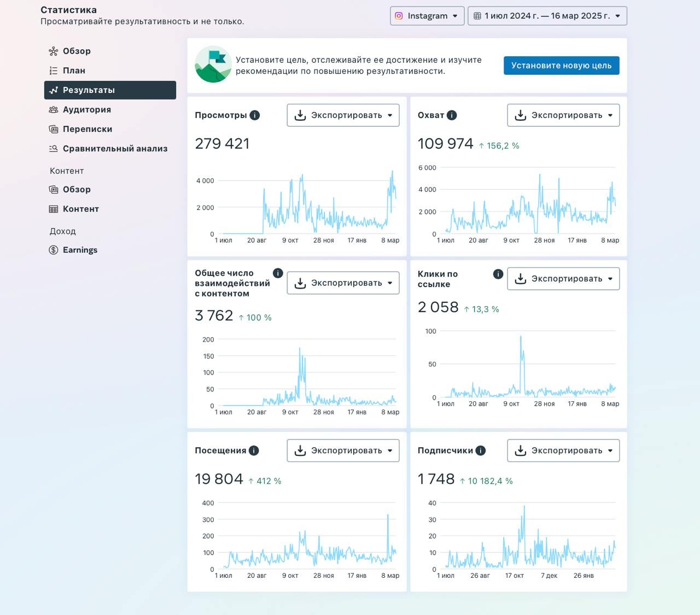Open the Instagram platform dropdown
This screenshot has height=615, width=700.
[x=427, y=16]
